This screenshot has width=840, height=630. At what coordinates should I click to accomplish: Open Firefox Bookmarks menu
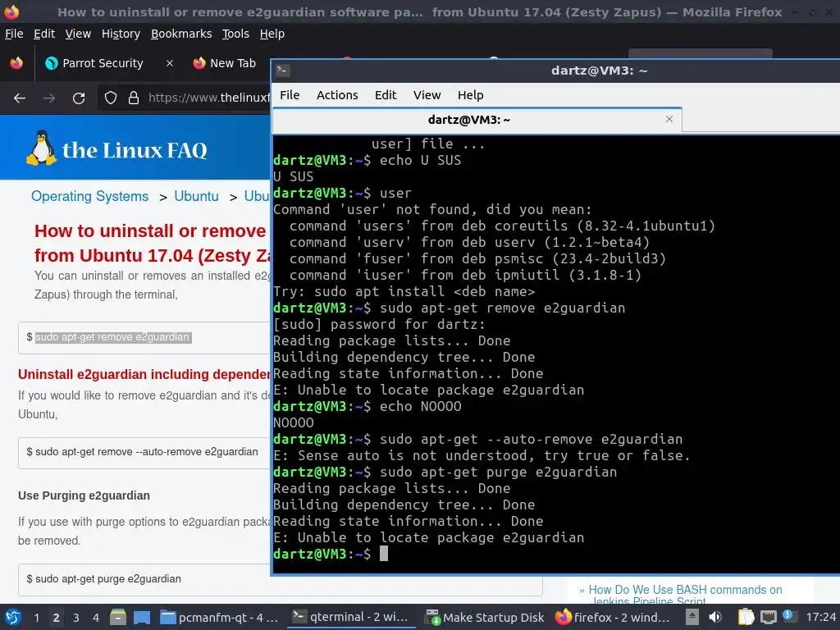[x=181, y=34]
